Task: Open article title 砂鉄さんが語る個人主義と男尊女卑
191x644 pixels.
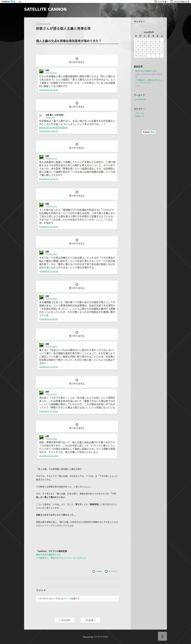Action: (63, 29)
